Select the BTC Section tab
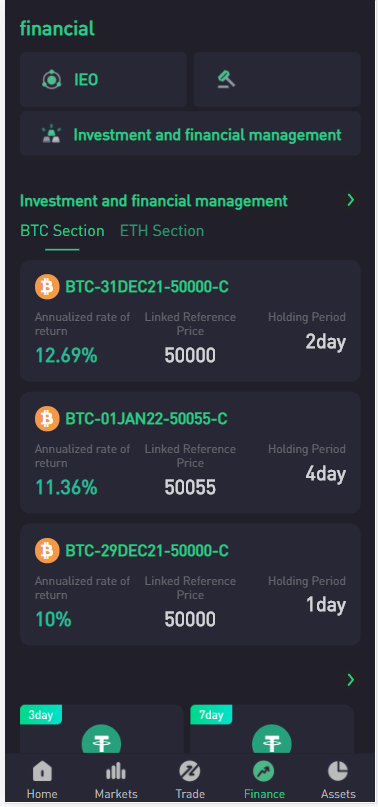Image resolution: width=378 pixels, height=807 pixels. pyautogui.click(x=62, y=231)
